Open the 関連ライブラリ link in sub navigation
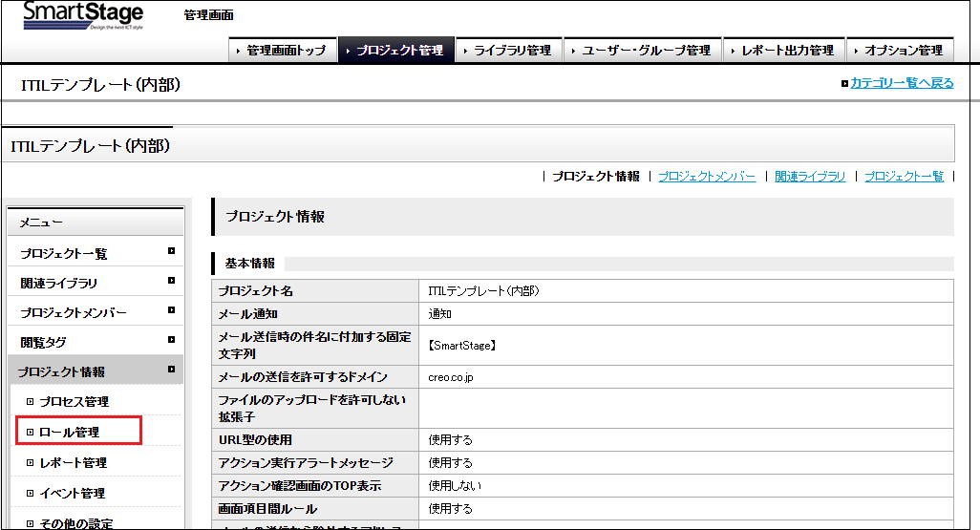980x530 pixels. [x=810, y=177]
